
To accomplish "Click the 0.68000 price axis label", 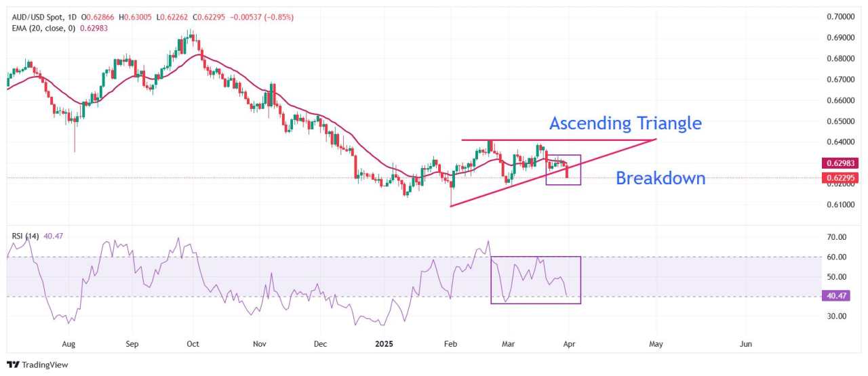I will (840, 58).
